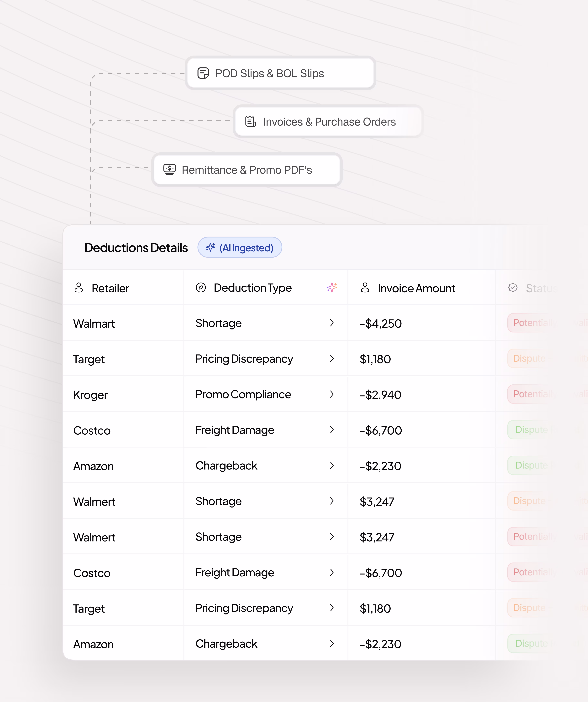This screenshot has width=588, height=702.
Task: Open the POD Slips & BOL Slips card
Action: pyautogui.click(x=280, y=73)
